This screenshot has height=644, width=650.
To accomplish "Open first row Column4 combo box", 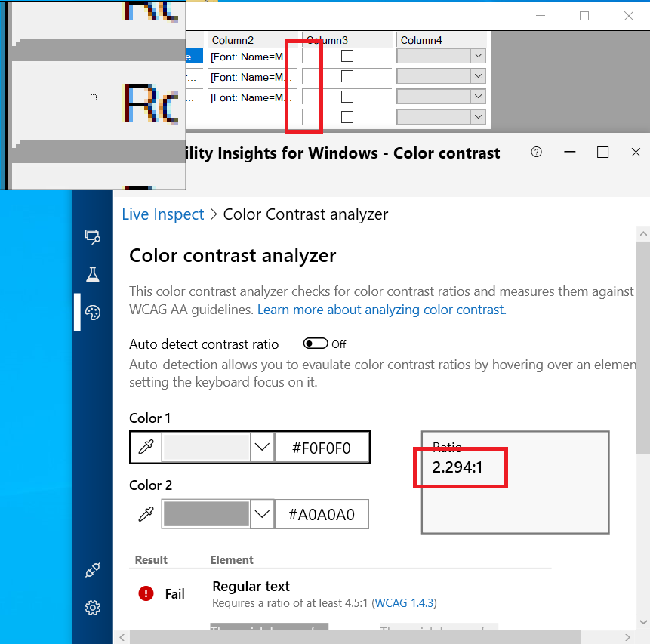I will (x=441, y=56).
